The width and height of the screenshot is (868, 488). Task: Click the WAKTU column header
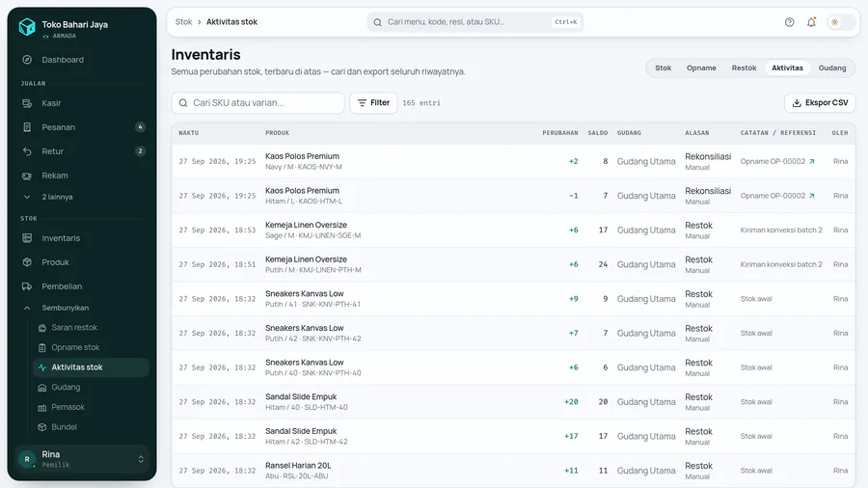[189, 133]
